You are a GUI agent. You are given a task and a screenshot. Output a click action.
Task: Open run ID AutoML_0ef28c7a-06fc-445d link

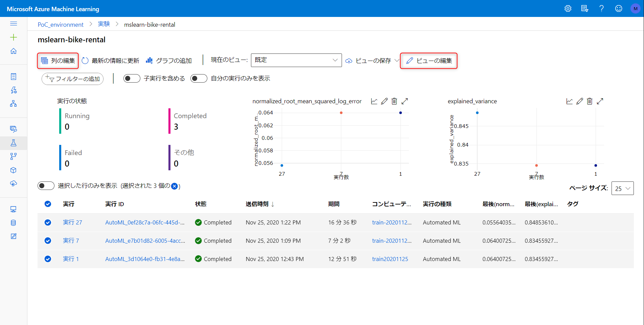pyautogui.click(x=145, y=222)
